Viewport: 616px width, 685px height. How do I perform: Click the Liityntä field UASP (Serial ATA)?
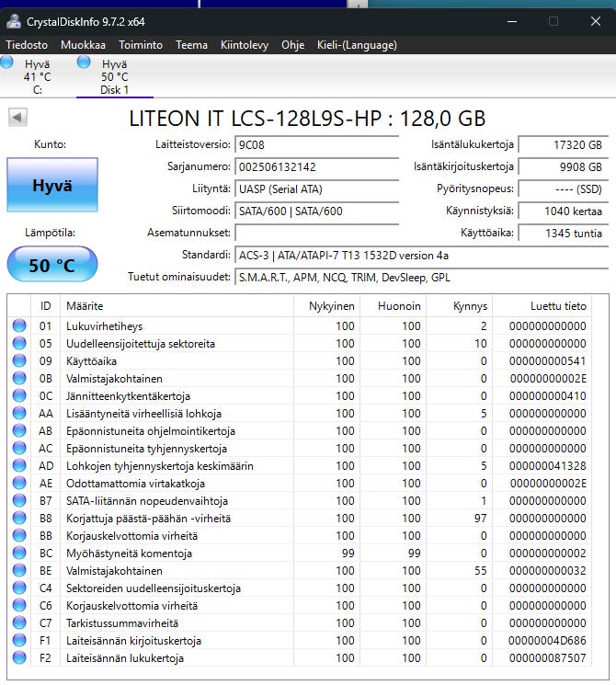pos(317,189)
